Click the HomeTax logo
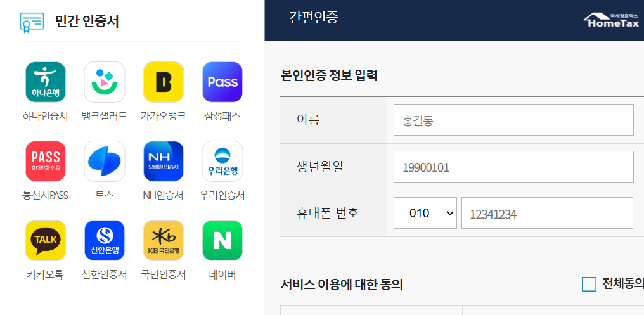Image resolution: width=644 pixels, height=315 pixels. (x=611, y=20)
